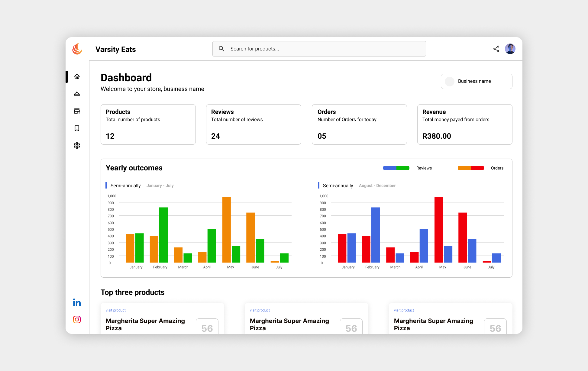
Task: Open the storefront icon in the sidebar
Action: [77, 111]
